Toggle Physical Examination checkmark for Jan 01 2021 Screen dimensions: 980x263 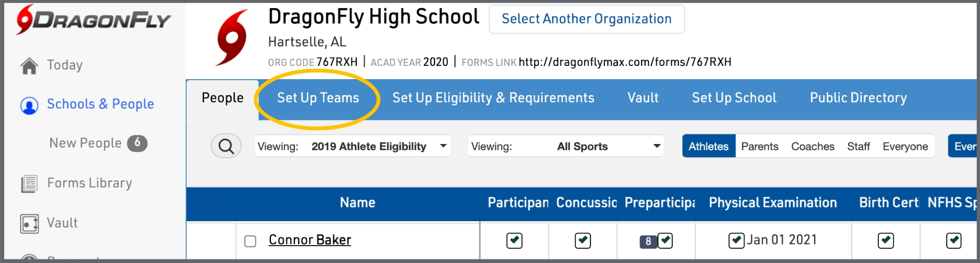pyautogui.click(x=736, y=241)
